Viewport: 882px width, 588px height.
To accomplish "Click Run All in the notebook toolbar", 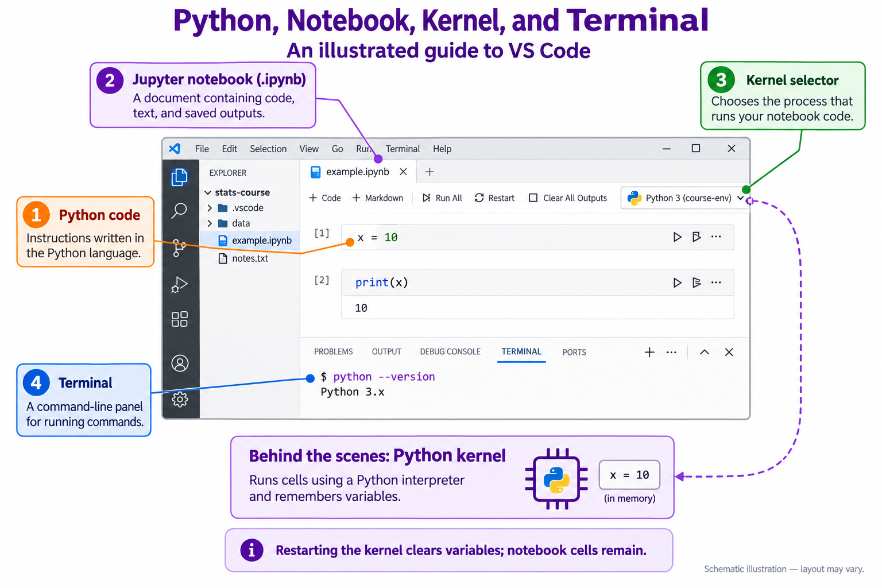I will pos(442,198).
